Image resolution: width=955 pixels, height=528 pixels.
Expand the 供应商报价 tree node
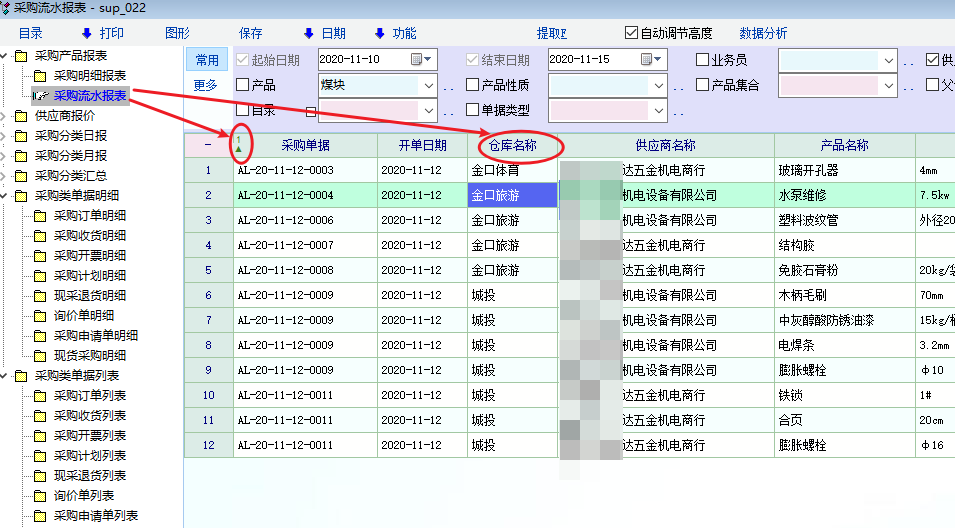coord(4,116)
